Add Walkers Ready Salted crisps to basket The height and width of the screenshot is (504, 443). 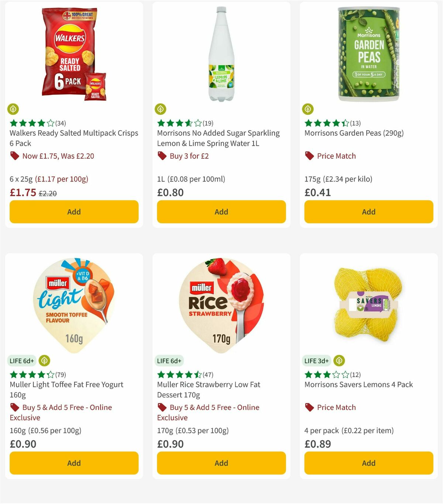[74, 212]
